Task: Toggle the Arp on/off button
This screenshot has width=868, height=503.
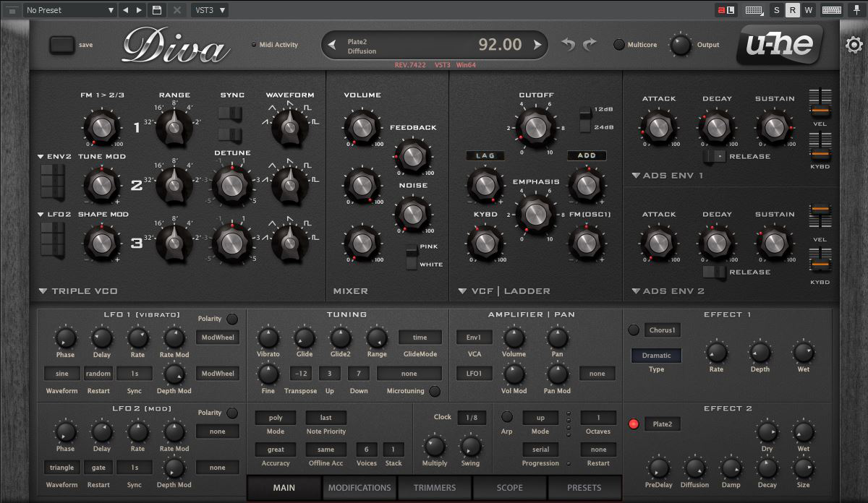Action: [507, 417]
